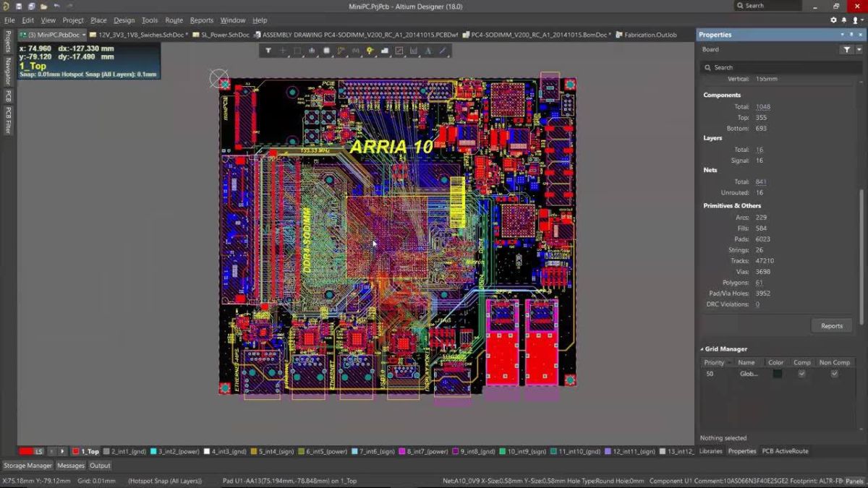868x488 pixels.
Task: Click the magnifier icon in the Properties search box
Action: click(707, 67)
